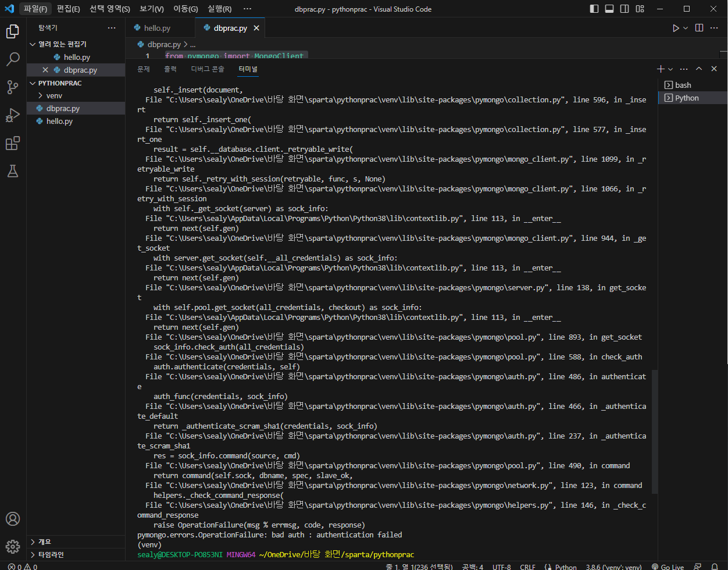Open the 편집(E) menu

click(x=68, y=9)
